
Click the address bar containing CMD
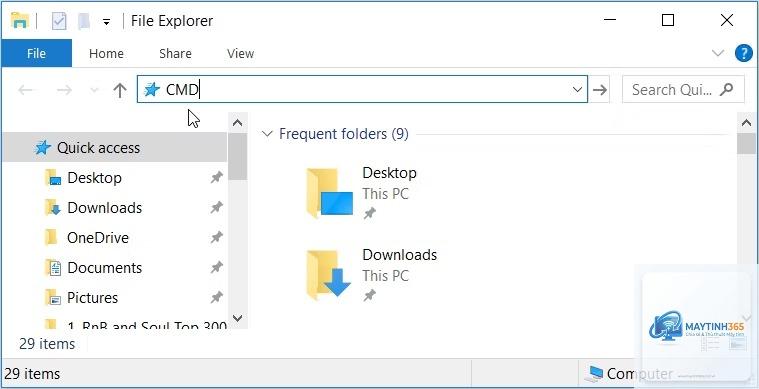(x=363, y=89)
